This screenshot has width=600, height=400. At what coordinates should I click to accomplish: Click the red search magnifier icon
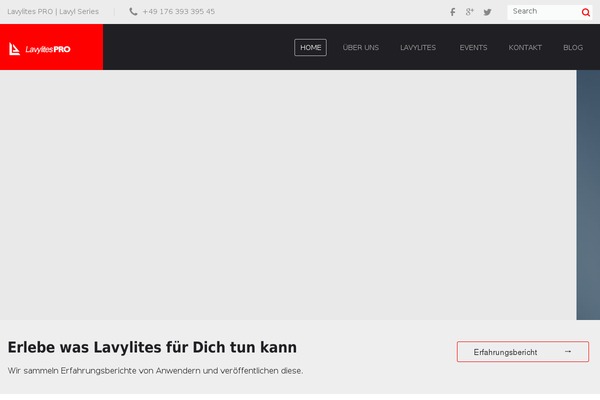pyautogui.click(x=585, y=13)
